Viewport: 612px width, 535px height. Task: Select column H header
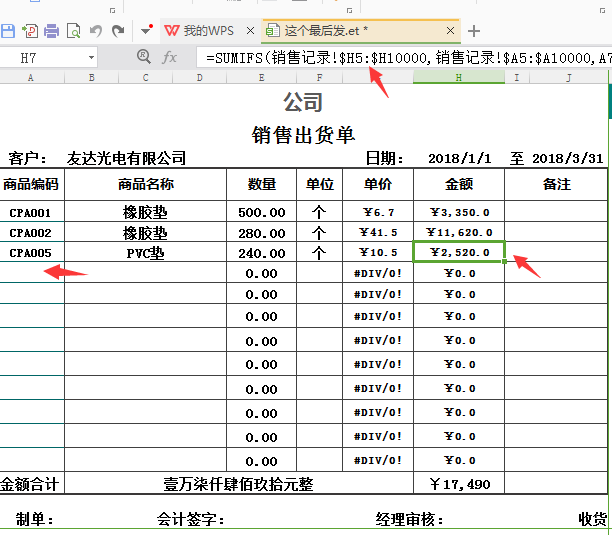[x=459, y=78]
